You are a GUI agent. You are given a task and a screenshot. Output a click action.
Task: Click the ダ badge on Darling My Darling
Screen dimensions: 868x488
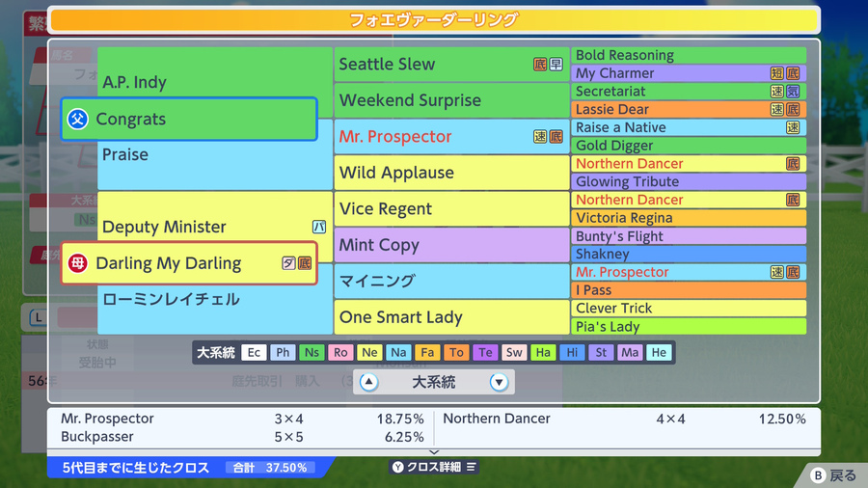[x=288, y=263]
